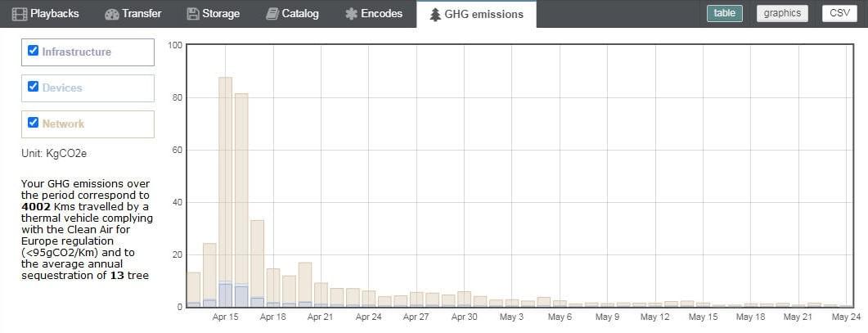Export data with the CSV button
The image size is (868, 333).
click(x=839, y=13)
